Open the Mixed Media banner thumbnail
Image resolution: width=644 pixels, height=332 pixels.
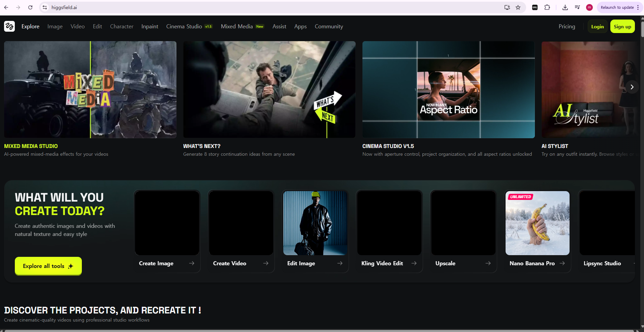(x=90, y=90)
